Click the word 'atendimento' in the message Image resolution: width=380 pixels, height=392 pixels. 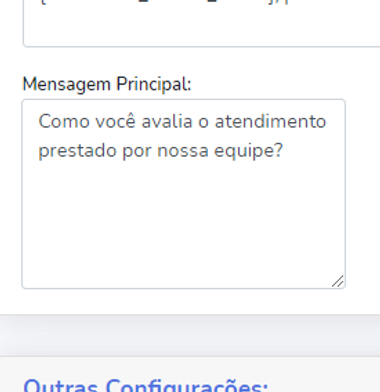pyautogui.click(x=270, y=121)
